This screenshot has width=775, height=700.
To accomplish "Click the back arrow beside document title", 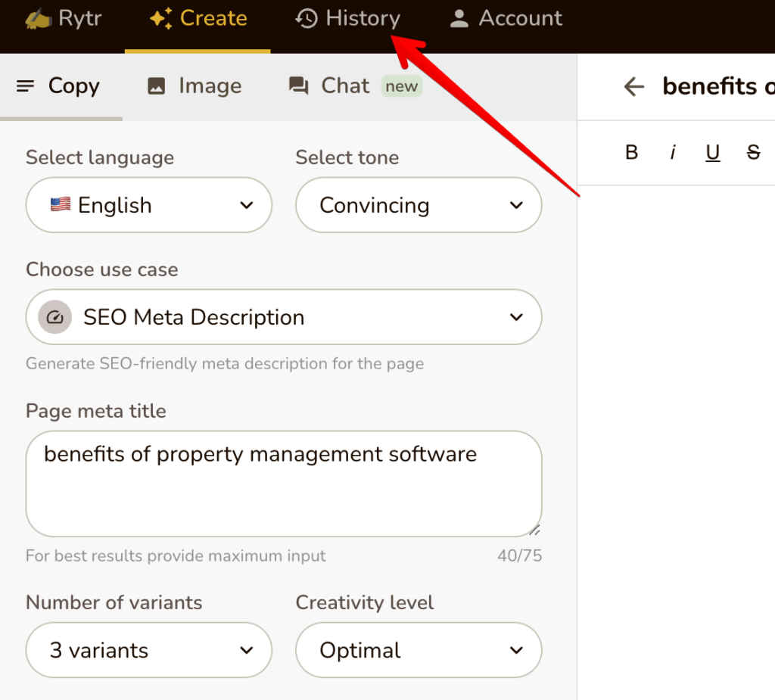I will pyautogui.click(x=633, y=87).
